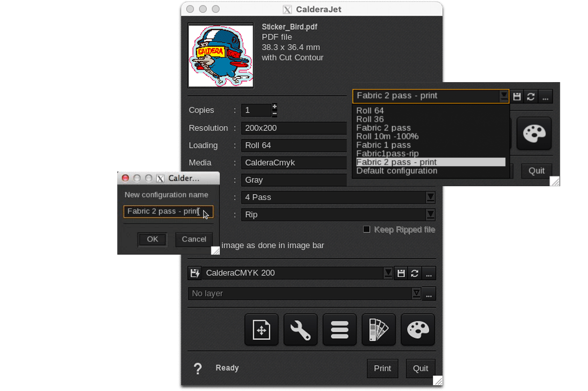Cancel the new configuration name dialog
The width and height of the screenshot is (588, 391).
point(194,239)
